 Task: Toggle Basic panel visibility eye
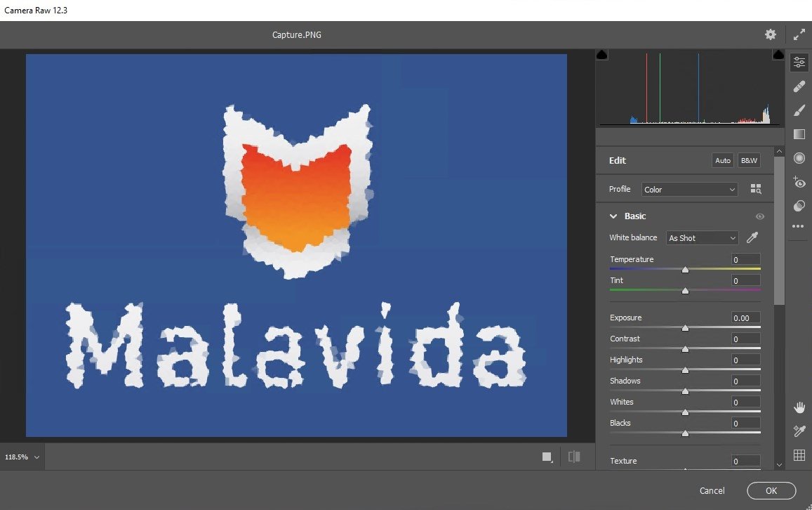click(759, 216)
